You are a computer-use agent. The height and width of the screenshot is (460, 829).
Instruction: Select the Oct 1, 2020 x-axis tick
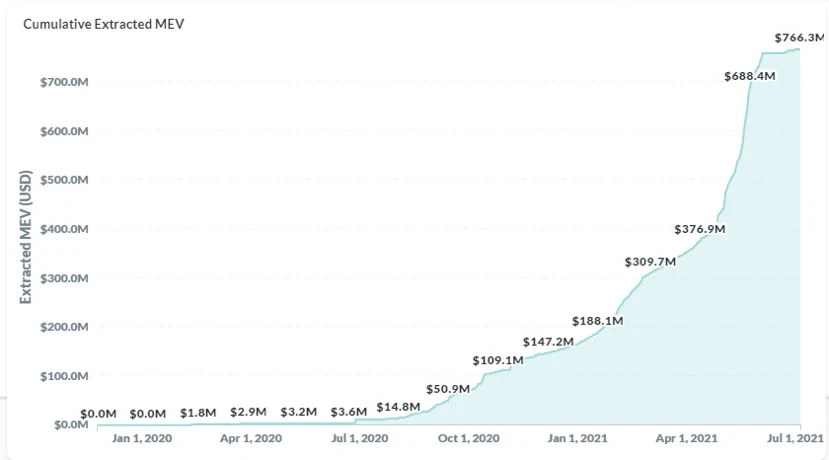point(469,438)
